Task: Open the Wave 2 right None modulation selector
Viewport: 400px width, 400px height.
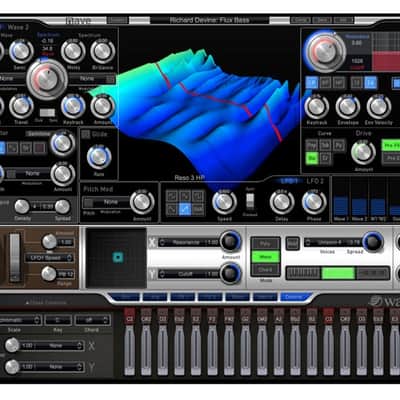Action: [x=91, y=79]
